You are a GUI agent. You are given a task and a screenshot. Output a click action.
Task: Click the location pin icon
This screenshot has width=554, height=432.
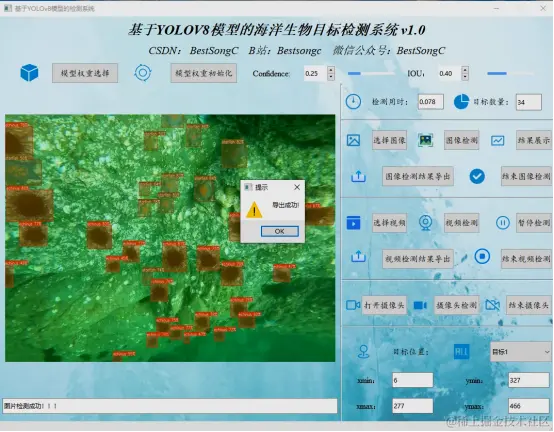363,352
